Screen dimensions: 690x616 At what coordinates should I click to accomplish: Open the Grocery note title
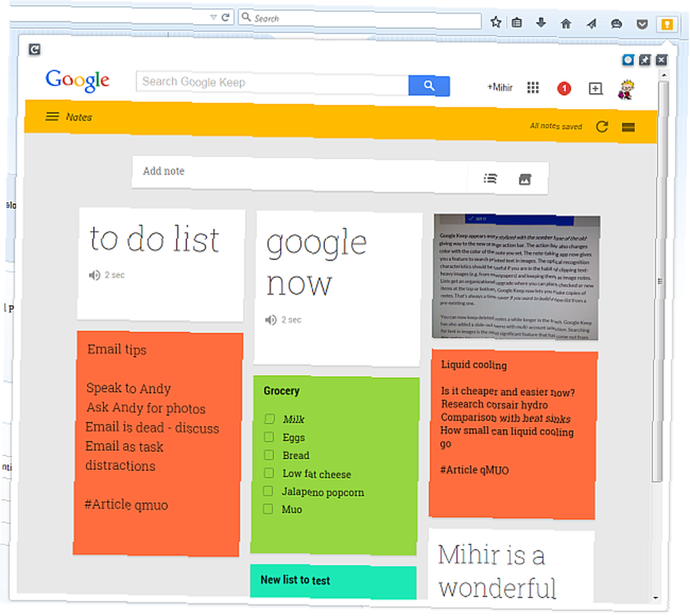282,390
